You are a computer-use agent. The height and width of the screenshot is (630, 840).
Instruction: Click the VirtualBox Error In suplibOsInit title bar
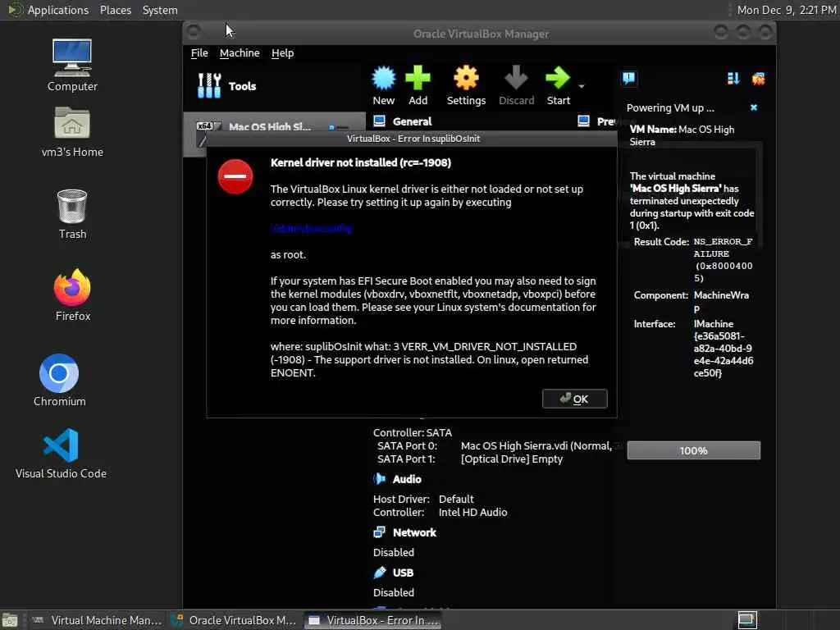[x=412, y=139]
